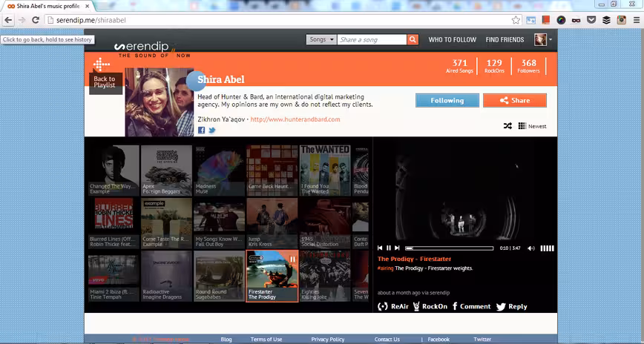Open the hunterandbard.com link
This screenshot has height=344, width=644.
click(295, 119)
